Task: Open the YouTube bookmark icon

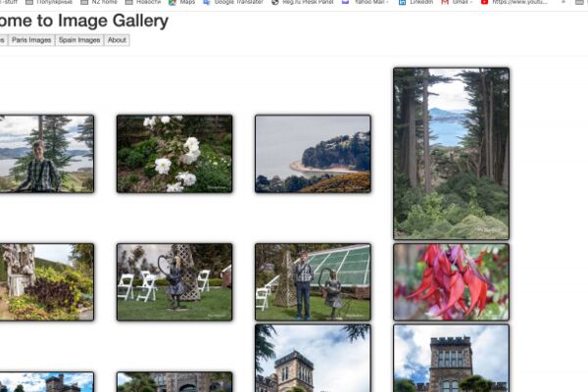Action: click(x=484, y=2)
